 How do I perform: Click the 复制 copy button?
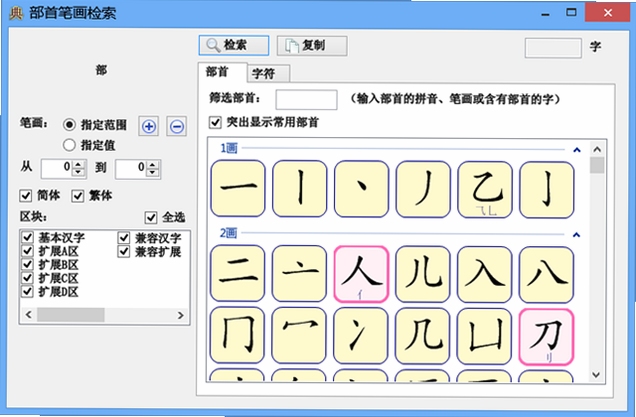pos(312,45)
